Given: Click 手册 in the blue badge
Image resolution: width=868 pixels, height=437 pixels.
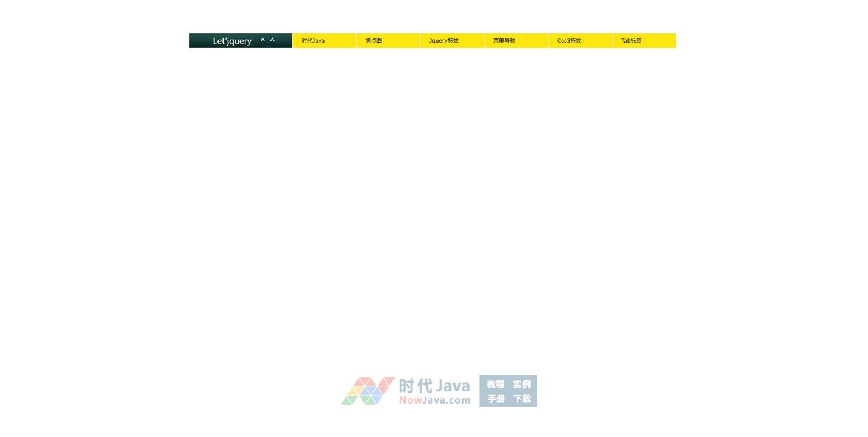Looking at the screenshot, I should [x=496, y=399].
